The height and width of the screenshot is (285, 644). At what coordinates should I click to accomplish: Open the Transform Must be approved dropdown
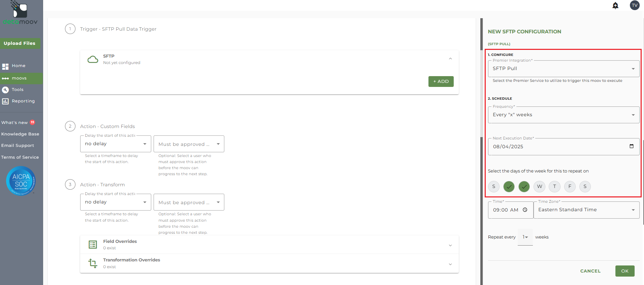pos(189,202)
